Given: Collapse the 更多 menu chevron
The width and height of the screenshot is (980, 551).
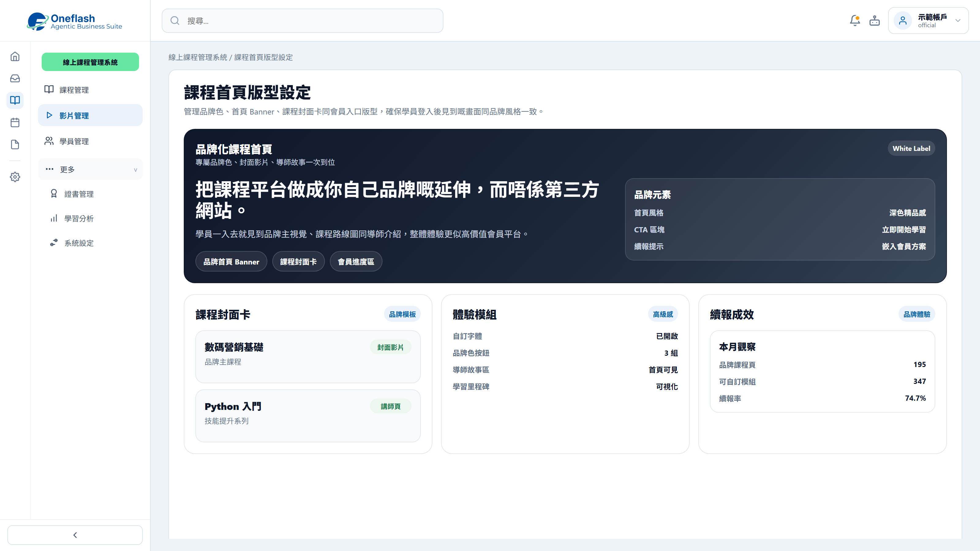Looking at the screenshot, I should click(135, 170).
